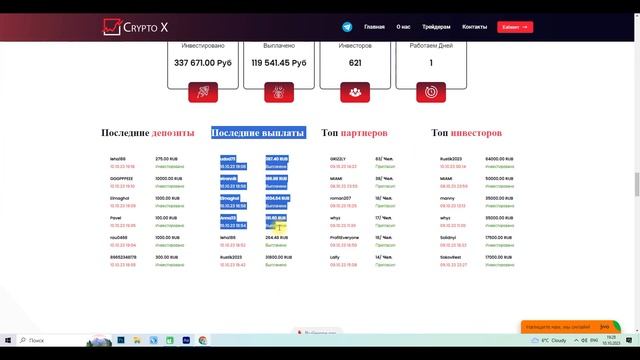
Task: Click the people icon under Инвесторов
Action: tap(355, 92)
